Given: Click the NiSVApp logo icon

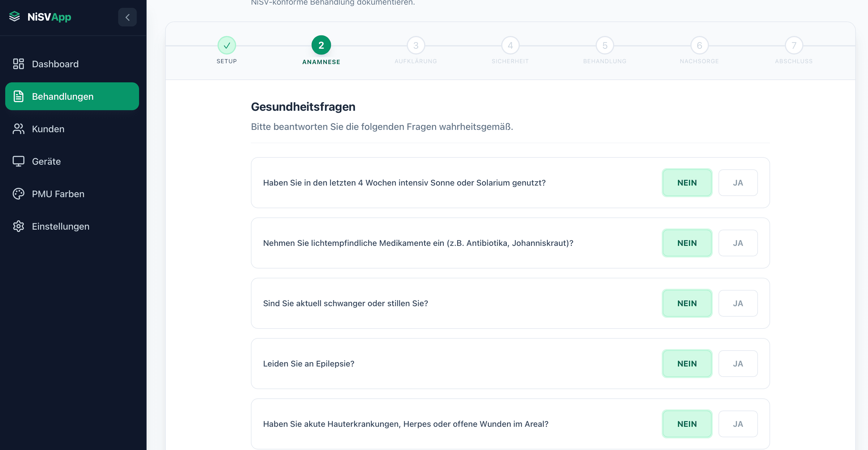Looking at the screenshot, I should [x=15, y=17].
